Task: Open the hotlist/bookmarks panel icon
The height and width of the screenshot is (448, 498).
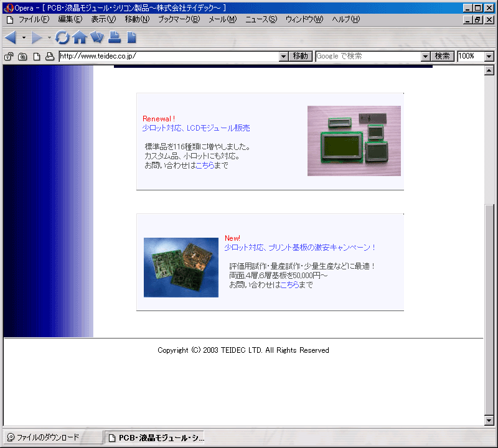Action: [97, 37]
